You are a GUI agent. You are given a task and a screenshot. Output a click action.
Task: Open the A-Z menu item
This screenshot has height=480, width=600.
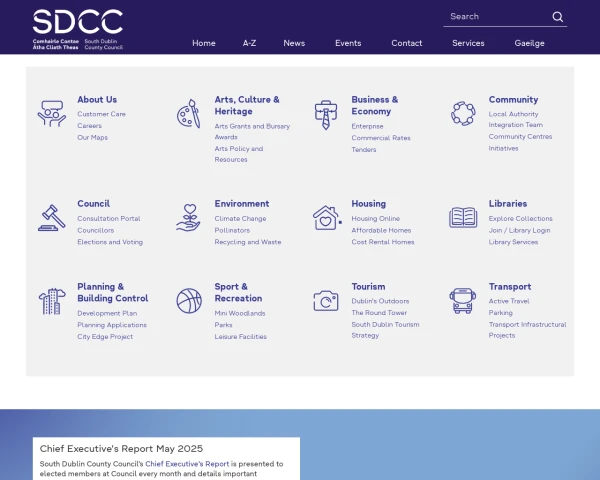click(x=249, y=43)
